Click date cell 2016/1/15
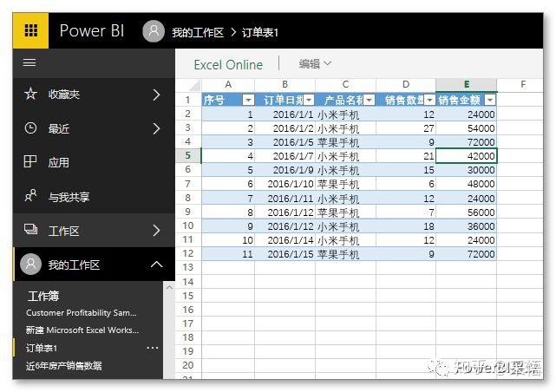Image resolution: width=556 pixels, height=392 pixels. (285, 254)
